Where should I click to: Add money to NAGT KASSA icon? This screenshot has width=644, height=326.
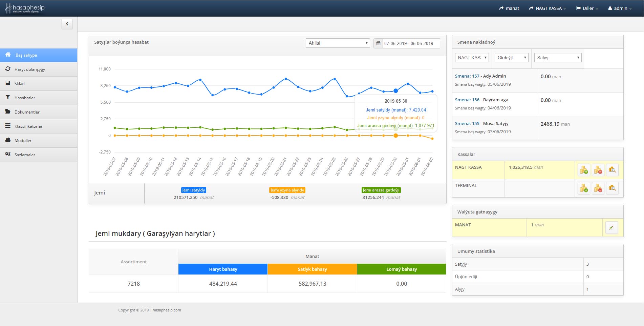(584, 170)
